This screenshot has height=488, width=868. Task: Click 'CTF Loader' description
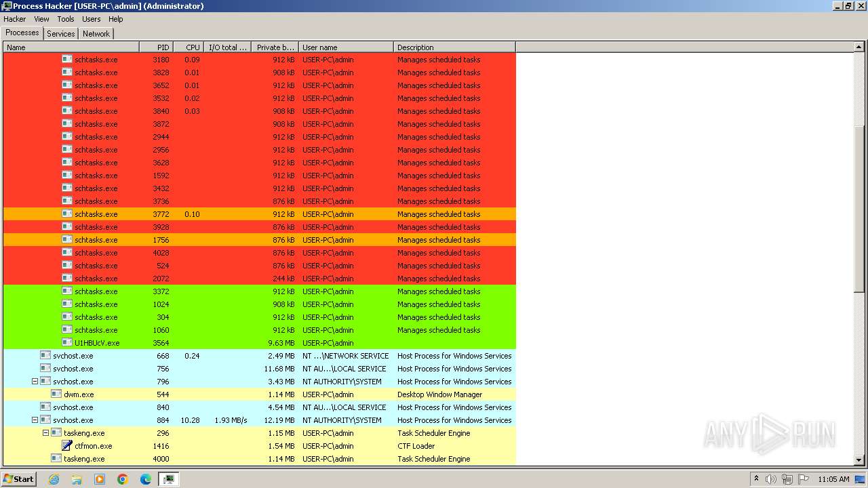tap(416, 446)
